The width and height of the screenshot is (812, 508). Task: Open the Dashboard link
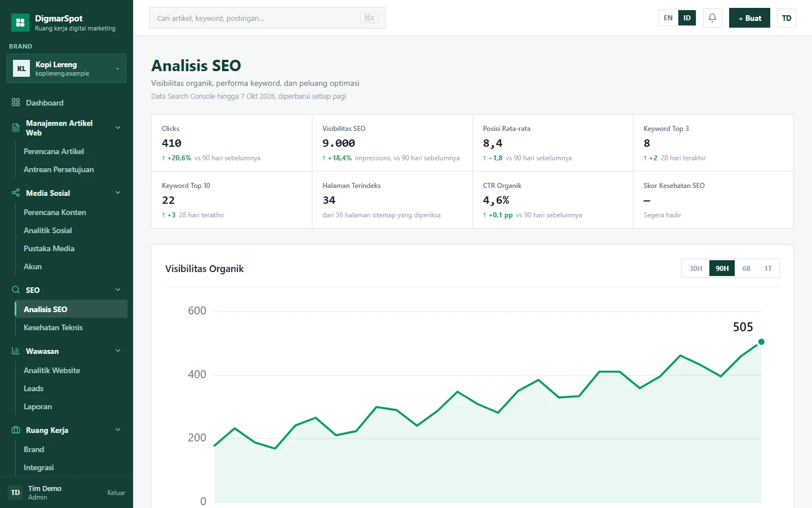[67, 103]
